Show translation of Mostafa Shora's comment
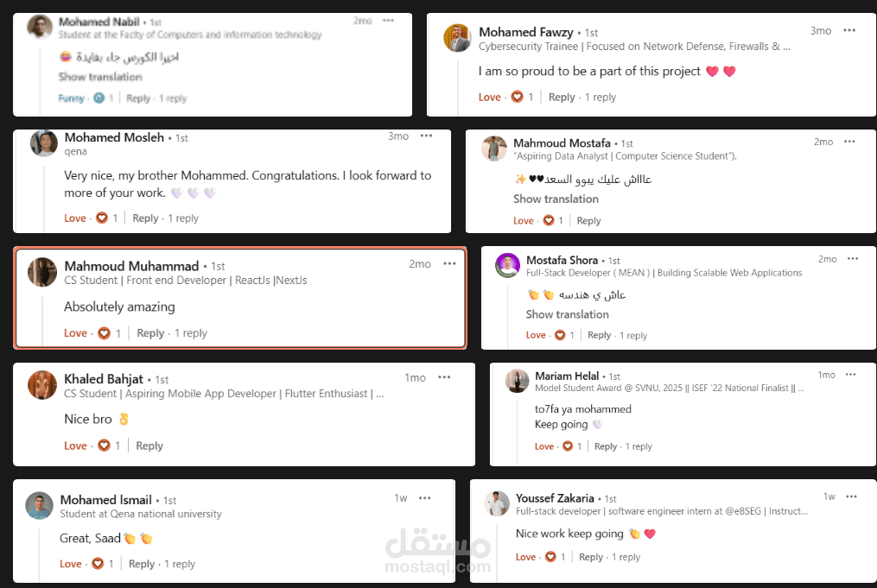Image resolution: width=877 pixels, height=588 pixels. [567, 314]
